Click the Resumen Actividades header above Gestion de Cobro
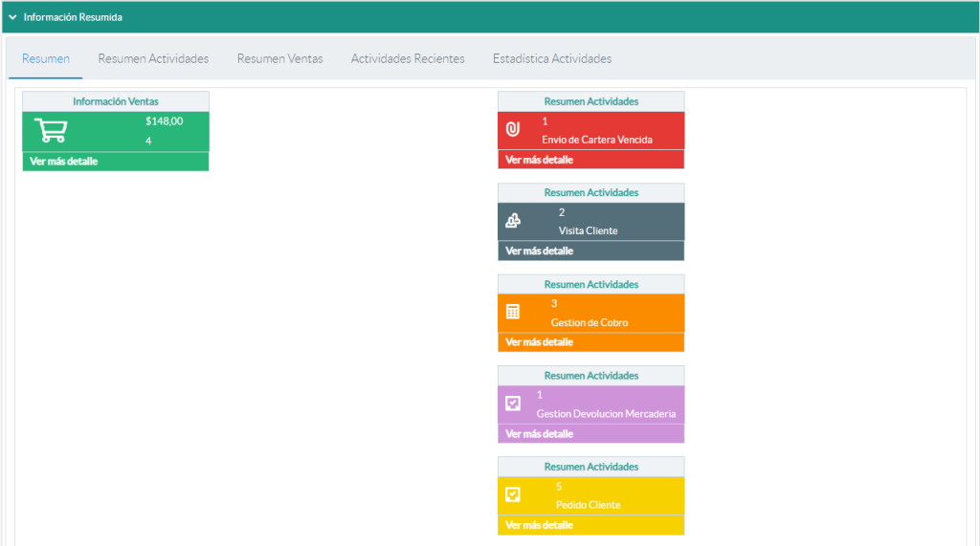The height and width of the screenshot is (546, 980). [591, 284]
